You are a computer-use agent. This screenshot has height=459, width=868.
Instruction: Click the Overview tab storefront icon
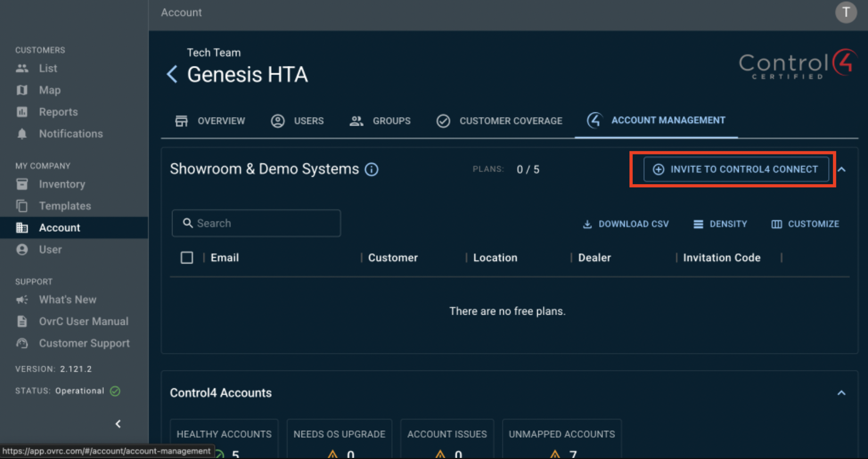(182, 121)
